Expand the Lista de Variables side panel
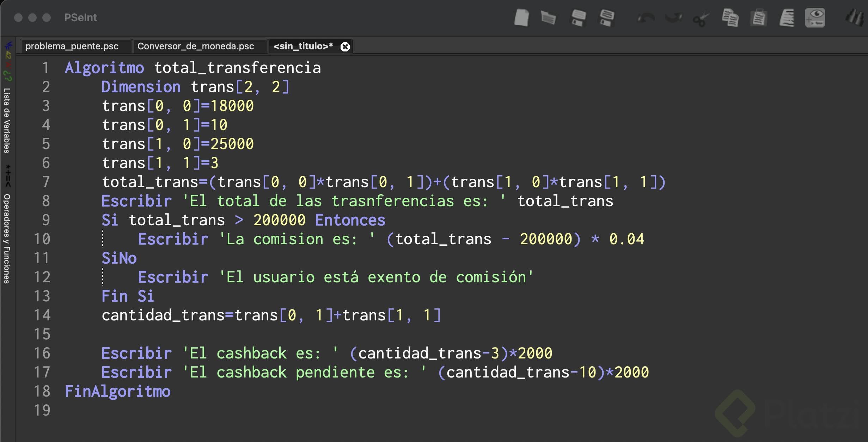868x442 pixels. click(x=7, y=121)
